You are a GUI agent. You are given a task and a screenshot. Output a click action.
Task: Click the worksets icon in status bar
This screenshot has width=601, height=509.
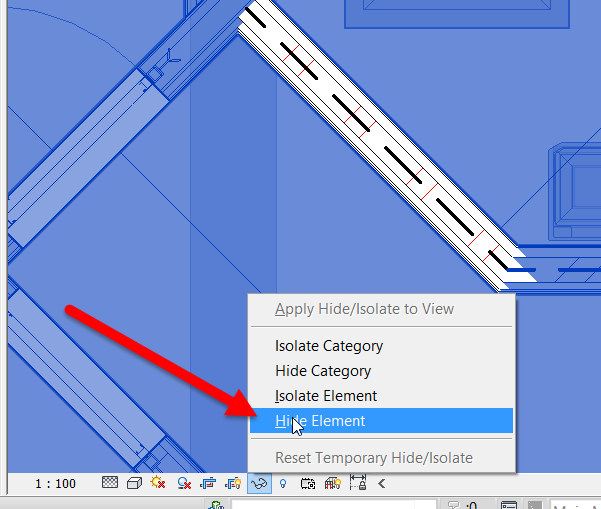pyautogui.click(x=216, y=505)
